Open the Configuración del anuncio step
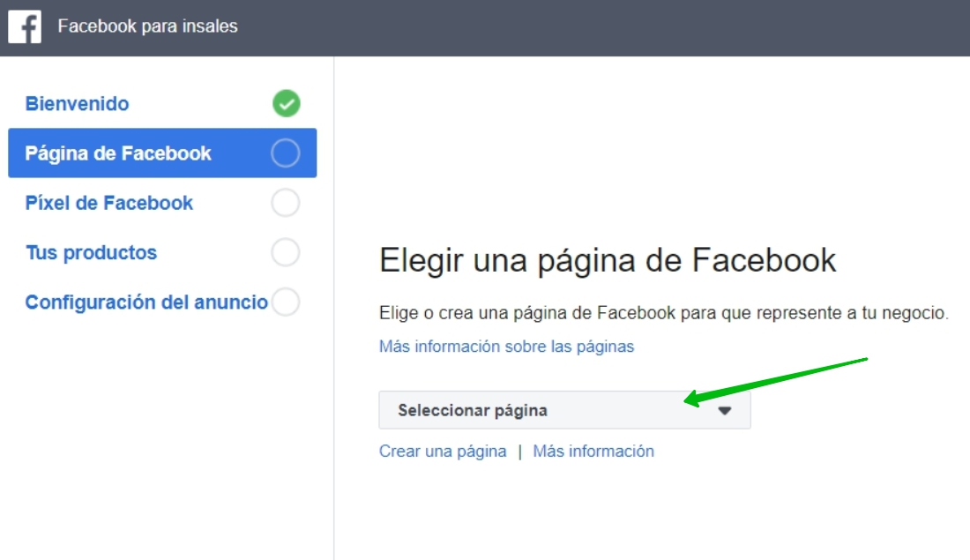The width and height of the screenshot is (970, 560). (146, 302)
